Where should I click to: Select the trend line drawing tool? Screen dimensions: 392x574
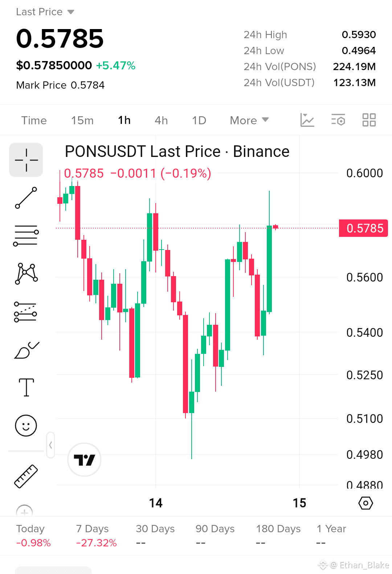coord(26,198)
